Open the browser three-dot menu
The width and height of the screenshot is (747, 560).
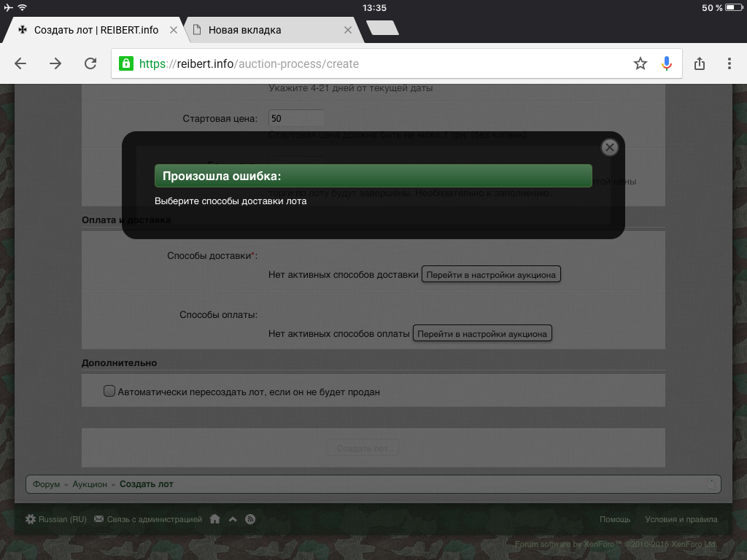pyautogui.click(x=729, y=63)
